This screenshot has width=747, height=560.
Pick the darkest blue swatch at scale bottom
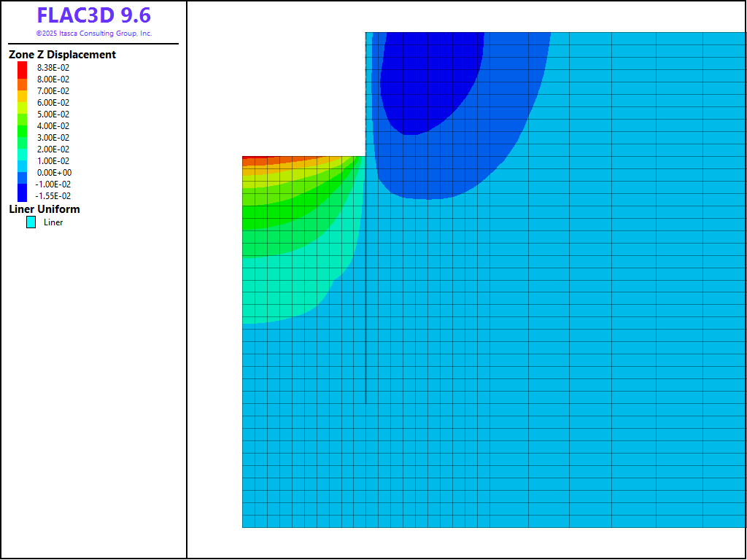(x=22, y=195)
